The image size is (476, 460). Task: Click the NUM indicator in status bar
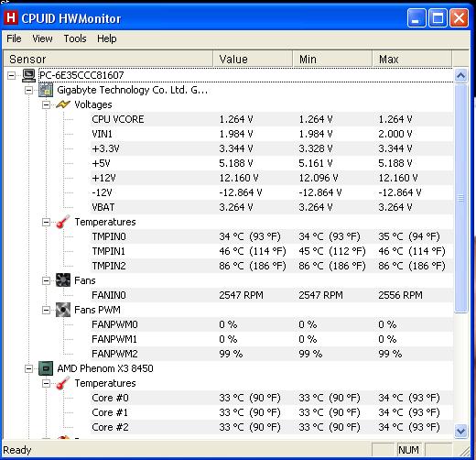tap(408, 450)
